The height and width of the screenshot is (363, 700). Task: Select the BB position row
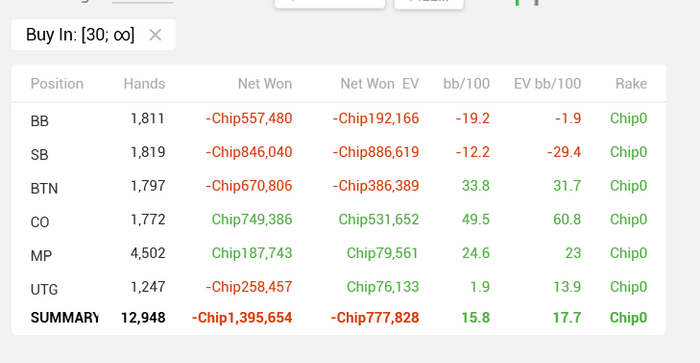(339, 119)
